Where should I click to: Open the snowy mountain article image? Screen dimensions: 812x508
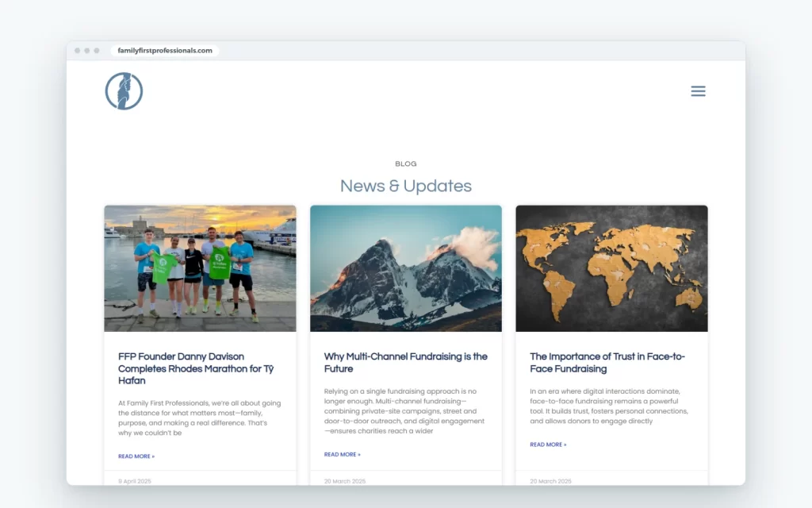pyautogui.click(x=406, y=268)
